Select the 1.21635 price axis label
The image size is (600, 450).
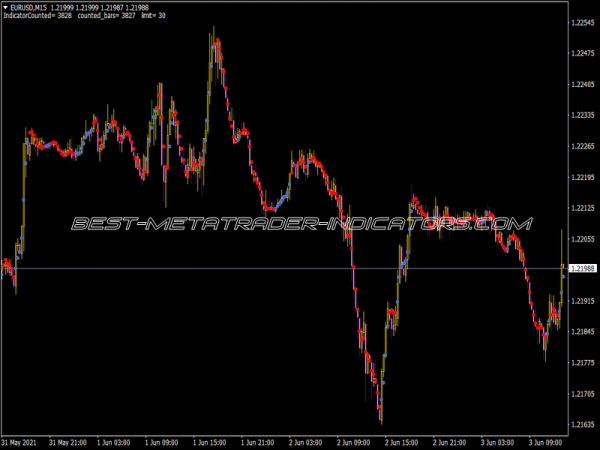[582, 425]
